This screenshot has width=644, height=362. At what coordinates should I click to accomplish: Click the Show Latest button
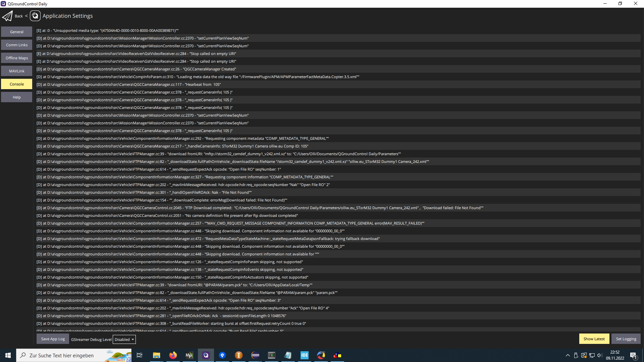tap(594, 339)
